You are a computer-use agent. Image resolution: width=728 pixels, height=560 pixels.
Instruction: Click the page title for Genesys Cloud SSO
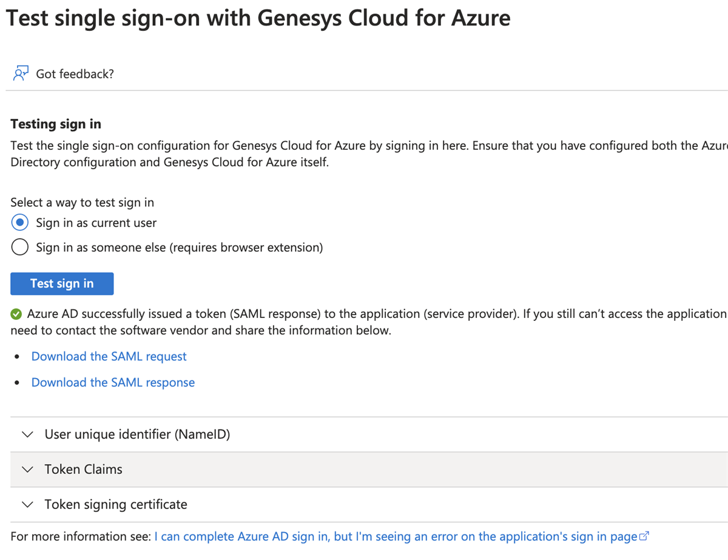(x=258, y=18)
